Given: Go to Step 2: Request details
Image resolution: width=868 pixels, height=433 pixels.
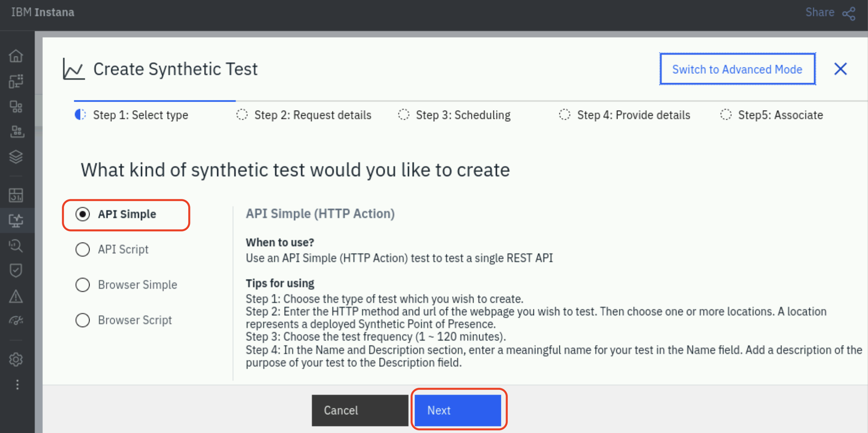Looking at the screenshot, I should [304, 115].
